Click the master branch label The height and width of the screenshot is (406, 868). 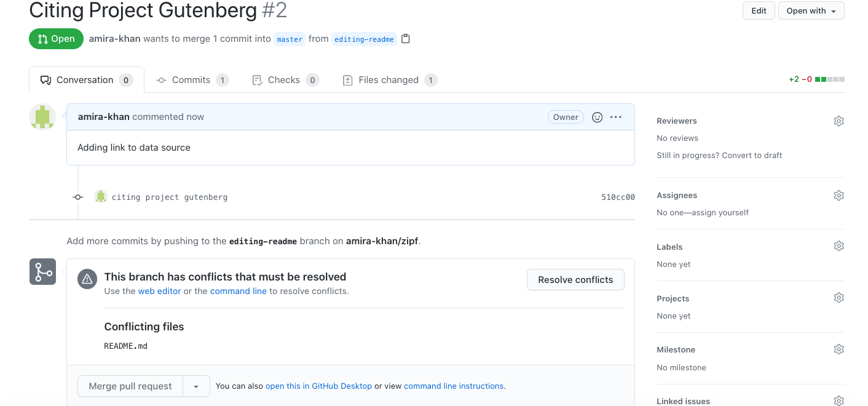pyautogui.click(x=290, y=39)
